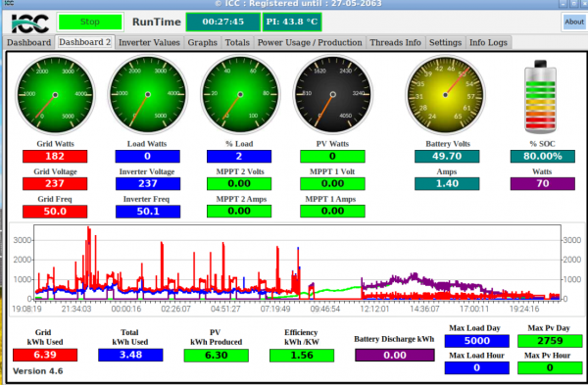Switch to the Dashboard tab
The image size is (588, 385).
tap(28, 42)
